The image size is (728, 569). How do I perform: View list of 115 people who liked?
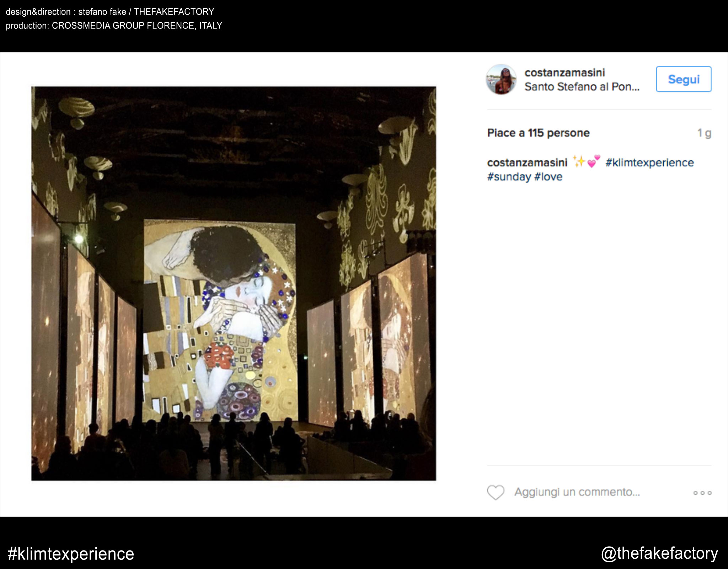(x=538, y=133)
